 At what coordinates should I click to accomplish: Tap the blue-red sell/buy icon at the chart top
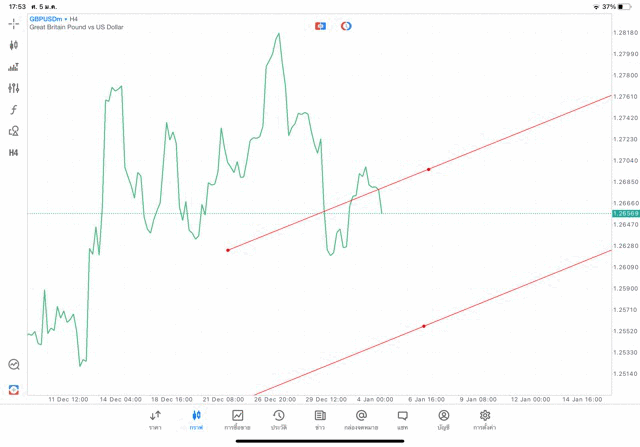pyautogui.click(x=320, y=26)
